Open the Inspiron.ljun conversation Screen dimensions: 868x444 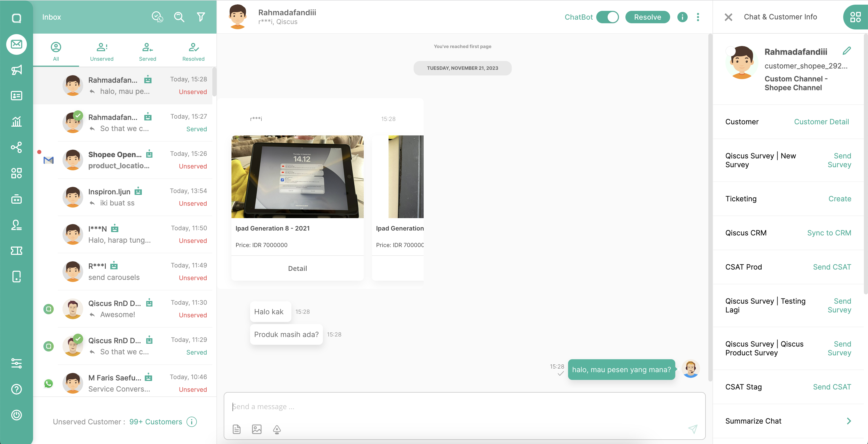click(123, 197)
